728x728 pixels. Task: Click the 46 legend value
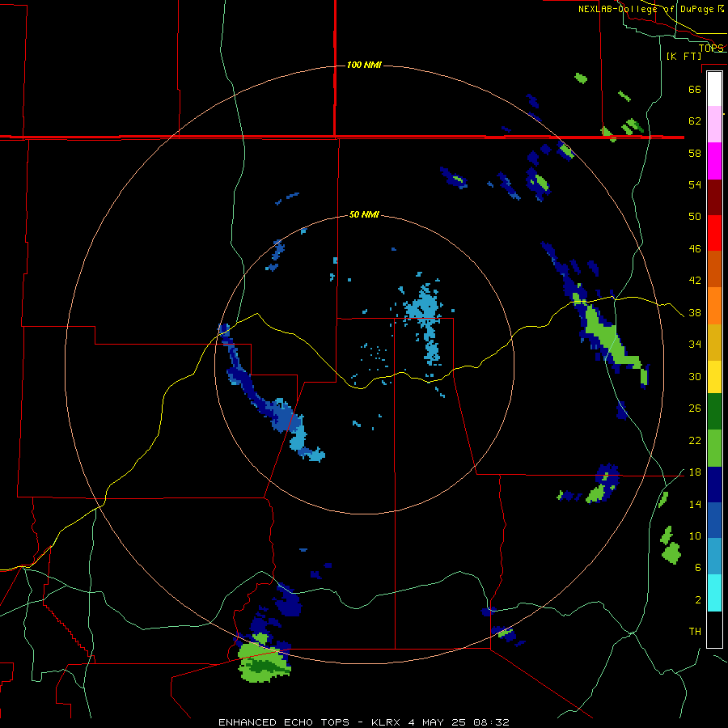695,249
